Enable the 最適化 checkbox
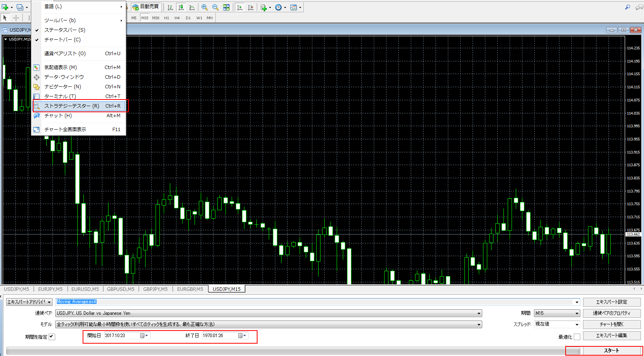 (x=577, y=337)
